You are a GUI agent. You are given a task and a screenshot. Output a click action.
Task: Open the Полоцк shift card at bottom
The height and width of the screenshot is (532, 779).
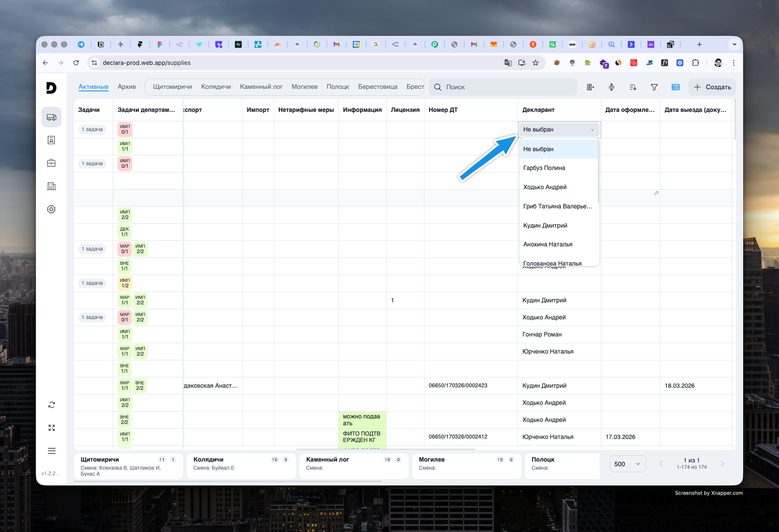(563, 466)
